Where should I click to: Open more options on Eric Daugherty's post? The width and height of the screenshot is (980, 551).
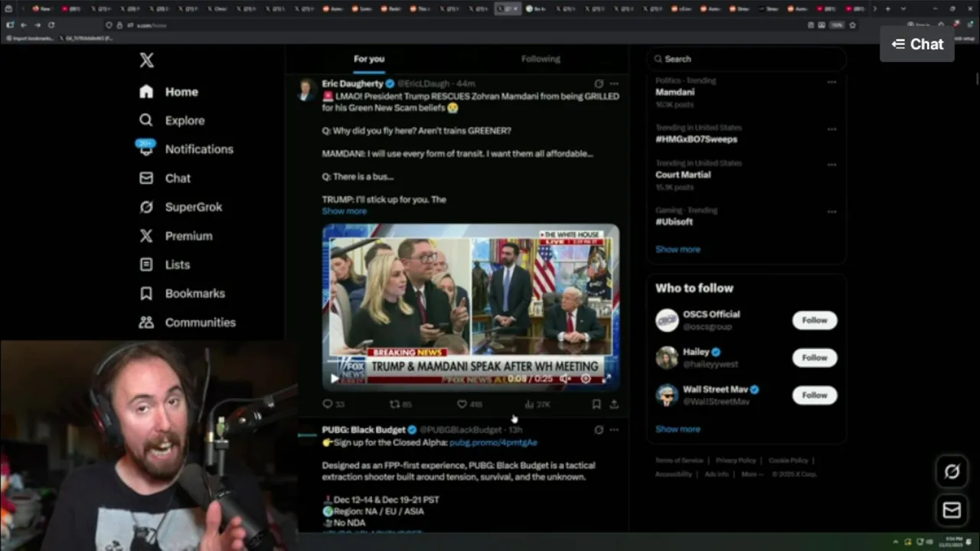coord(614,83)
